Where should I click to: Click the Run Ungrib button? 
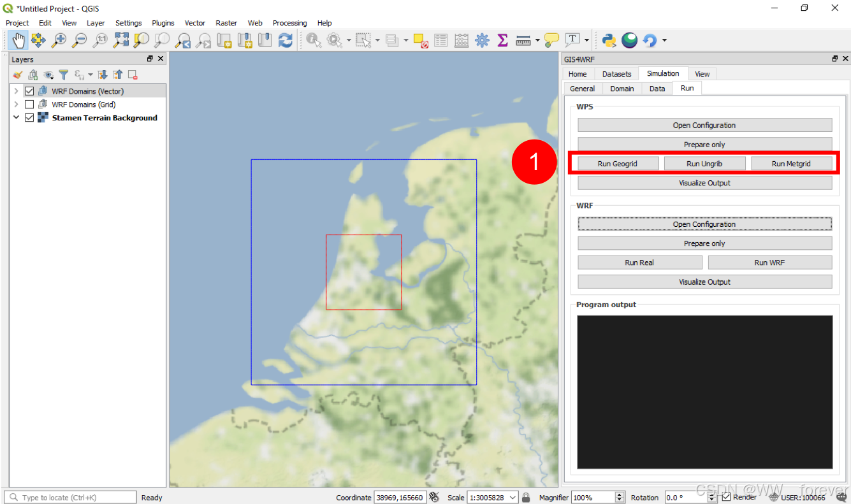click(x=704, y=164)
